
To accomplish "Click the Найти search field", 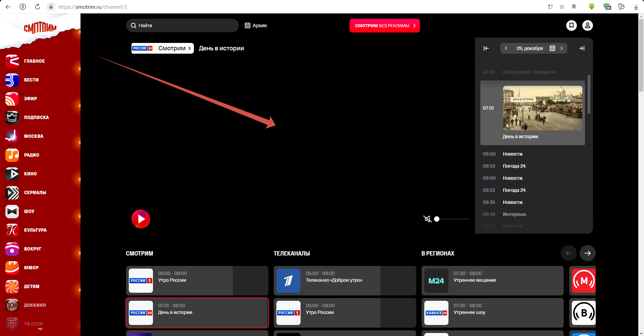I will tap(182, 25).
